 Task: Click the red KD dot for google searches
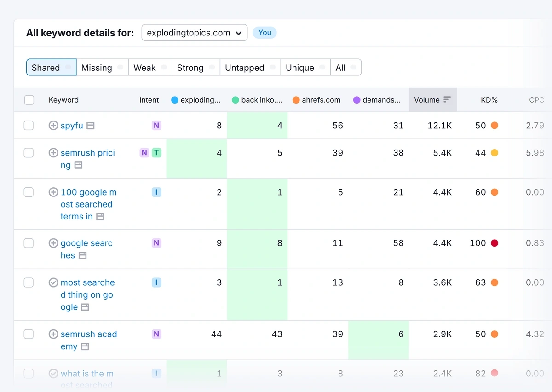point(494,243)
